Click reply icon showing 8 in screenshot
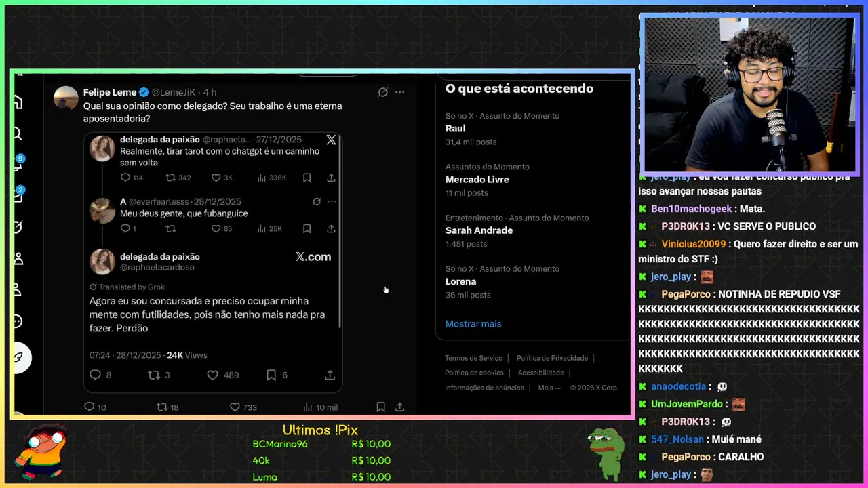This screenshot has width=868, height=488. click(95, 375)
